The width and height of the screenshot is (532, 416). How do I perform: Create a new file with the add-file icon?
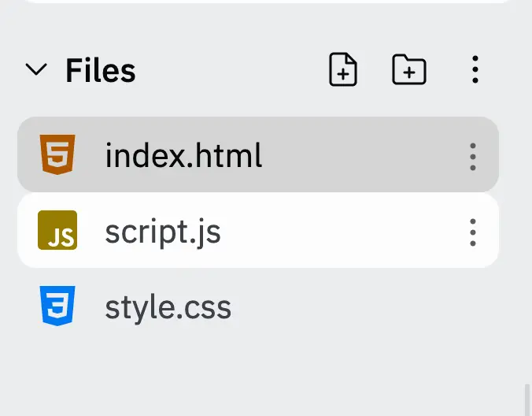pyautogui.click(x=343, y=69)
